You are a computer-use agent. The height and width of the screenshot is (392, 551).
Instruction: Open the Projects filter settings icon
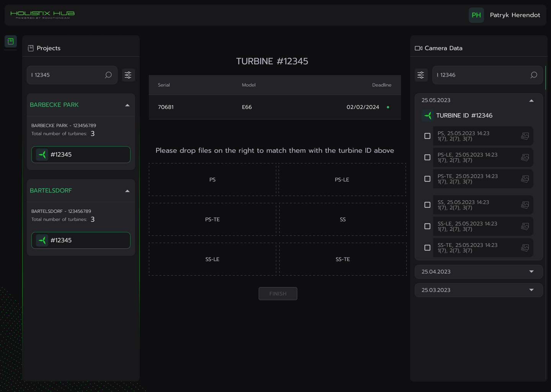click(x=128, y=75)
